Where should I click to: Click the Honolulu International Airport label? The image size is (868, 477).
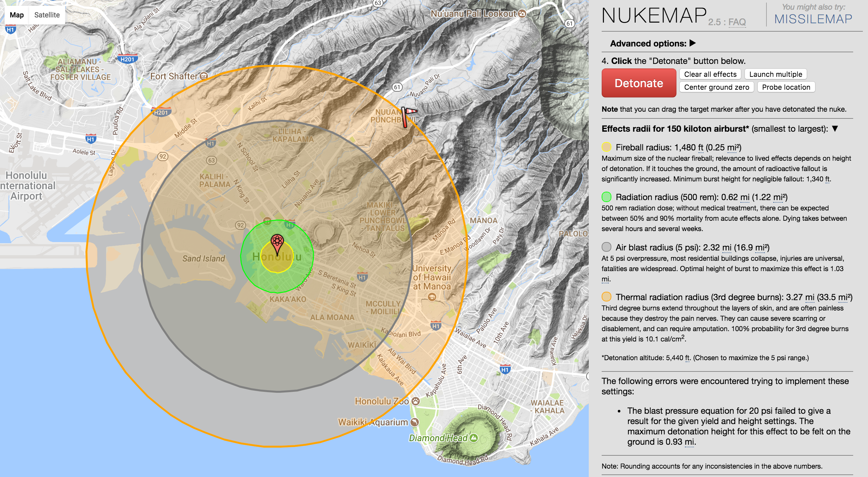coord(28,186)
